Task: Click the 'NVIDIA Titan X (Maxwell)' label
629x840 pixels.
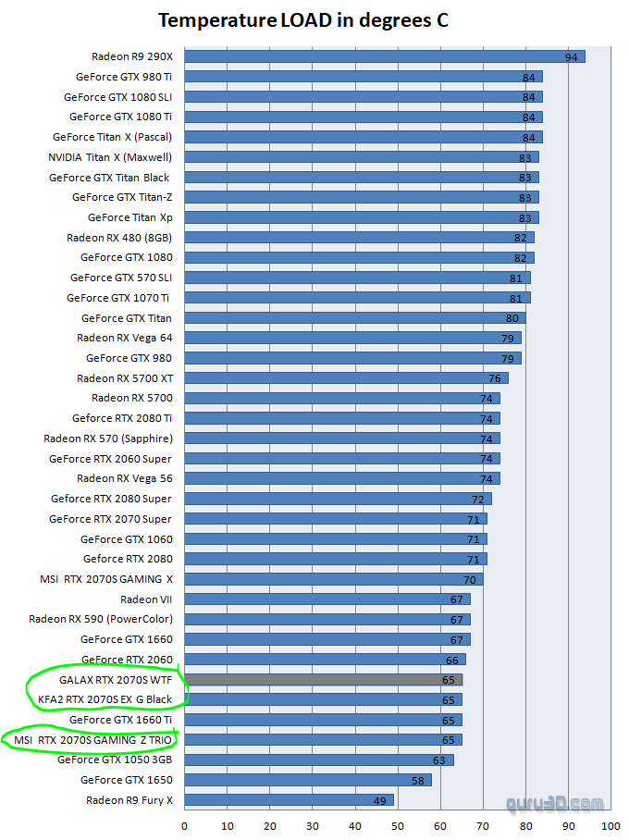Action: [x=110, y=157]
